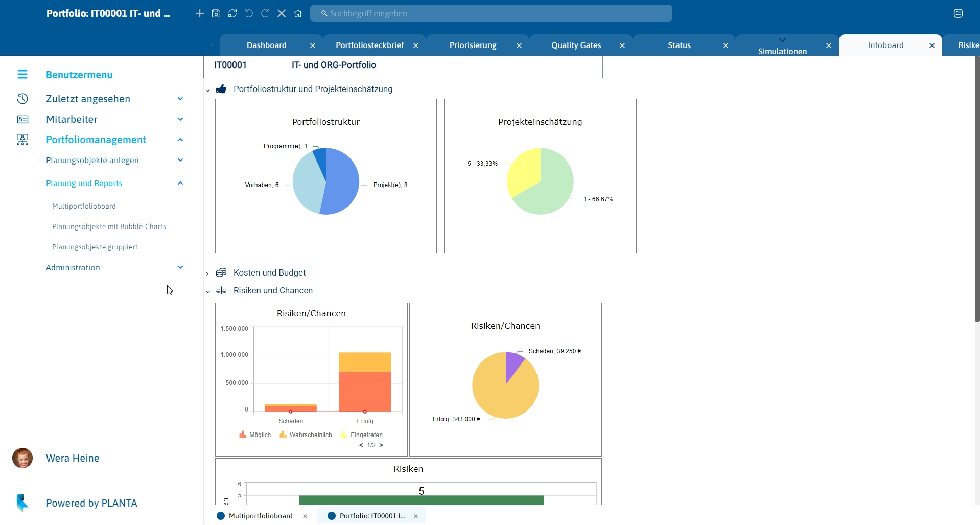
Task: Close the Simulationen tab
Action: pos(829,45)
